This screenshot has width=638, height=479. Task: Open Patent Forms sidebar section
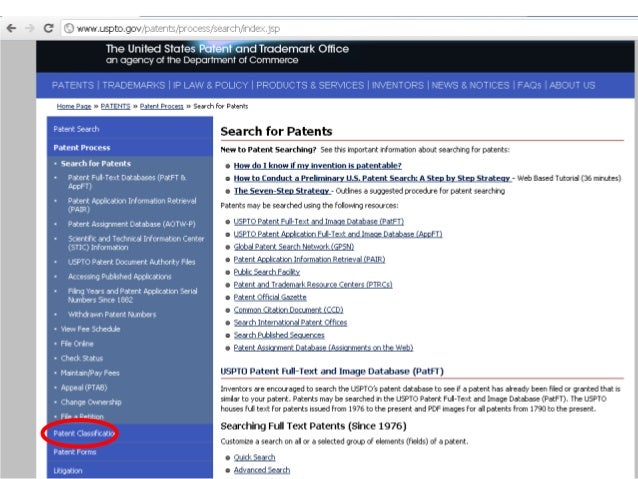[75, 452]
